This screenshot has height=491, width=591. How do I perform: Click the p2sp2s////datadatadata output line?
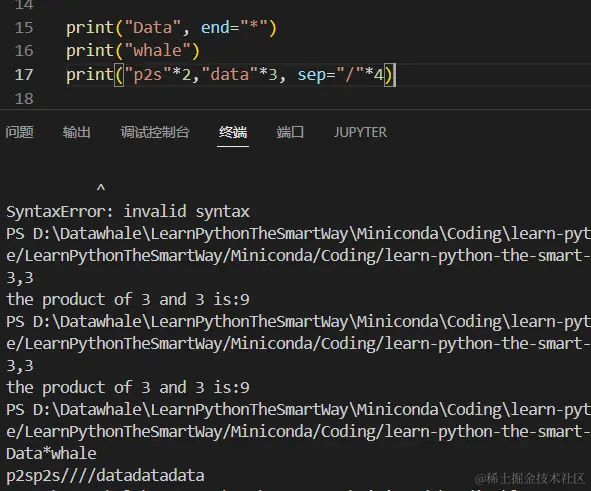[105, 476]
